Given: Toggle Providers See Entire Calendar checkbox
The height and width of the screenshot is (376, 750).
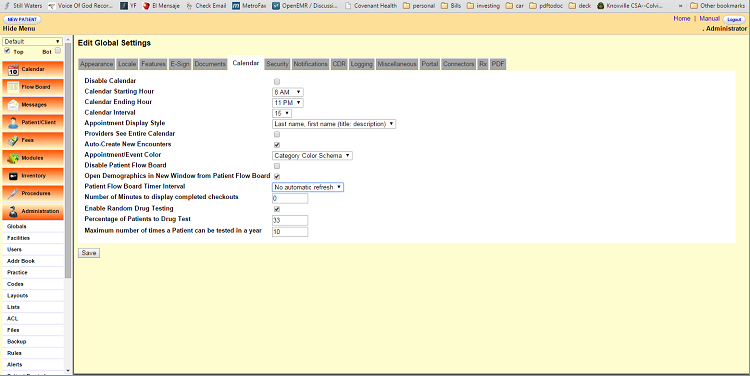Looking at the screenshot, I should 277,134.
